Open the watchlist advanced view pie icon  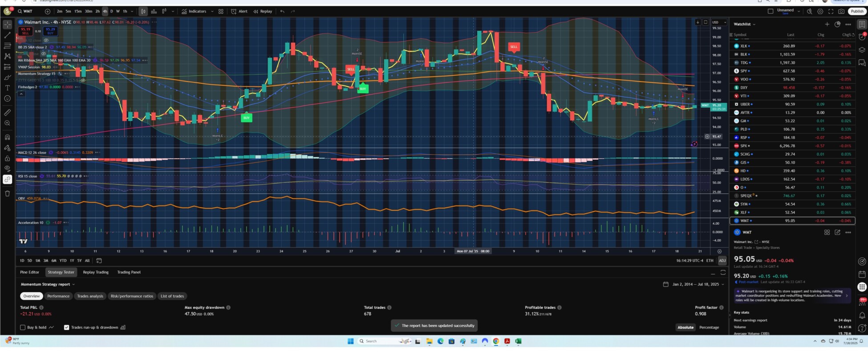tap(837, 24)
